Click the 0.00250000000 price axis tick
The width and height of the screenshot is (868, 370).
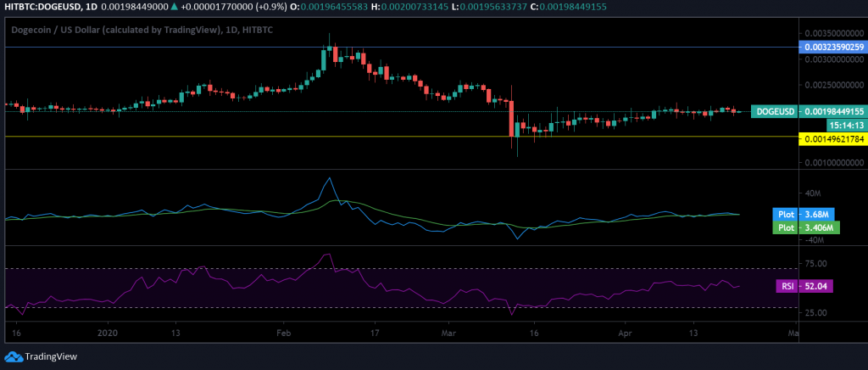[x=834, y=86]
